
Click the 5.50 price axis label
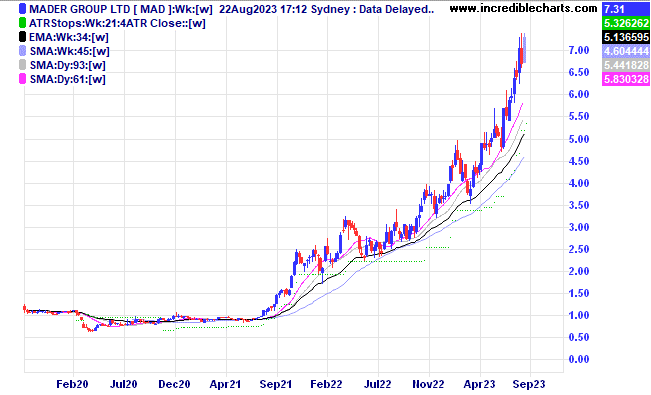tap(579, 117)
